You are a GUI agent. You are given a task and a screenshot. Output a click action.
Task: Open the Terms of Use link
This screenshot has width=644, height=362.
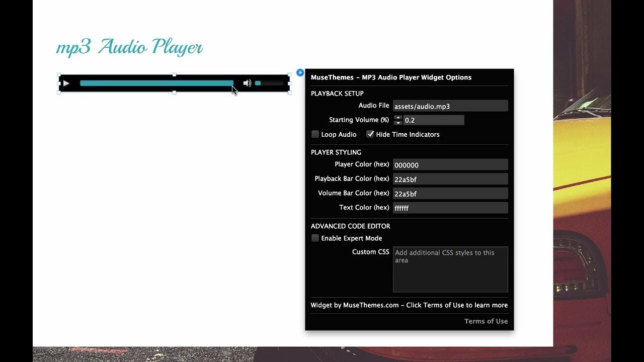(x=486, y=321)
